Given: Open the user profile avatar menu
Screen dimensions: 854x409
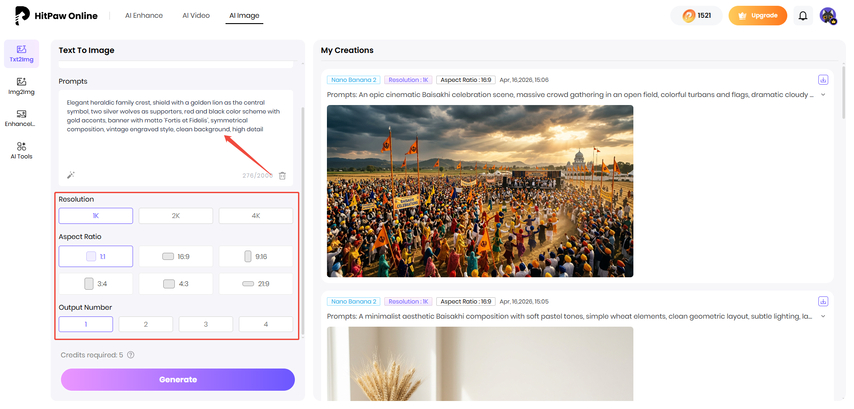Looking at the screenshot, I should click(x=828, y=16).
